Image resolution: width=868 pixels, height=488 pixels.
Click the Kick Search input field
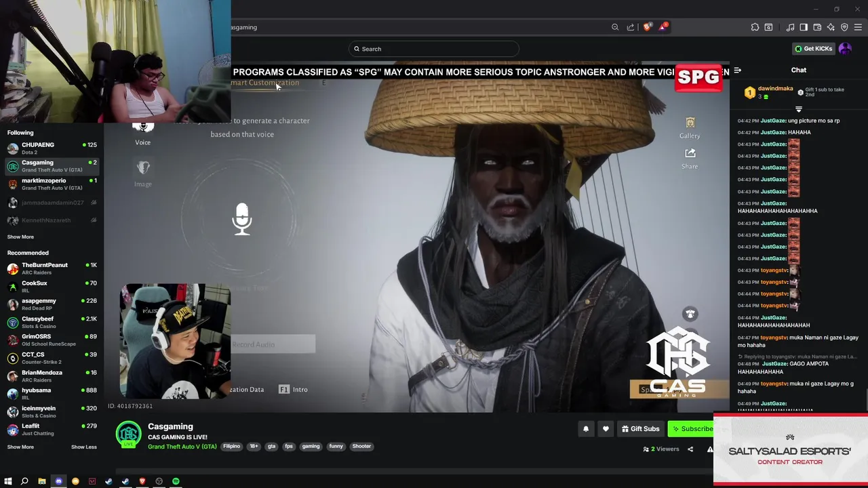434,49
